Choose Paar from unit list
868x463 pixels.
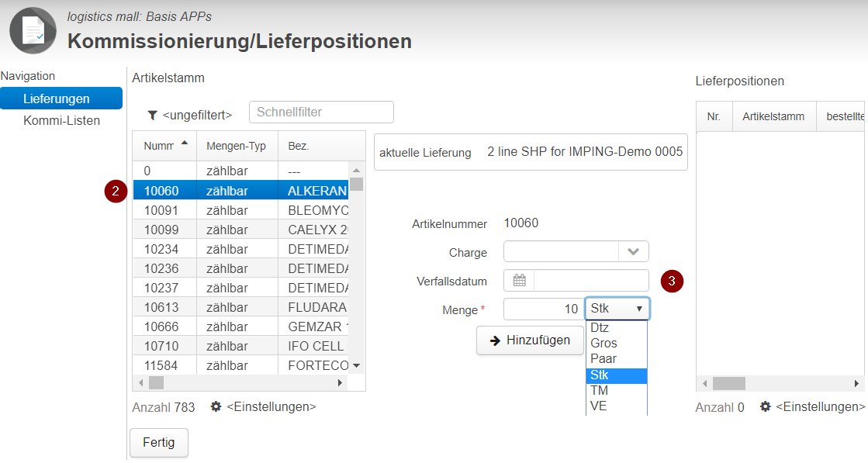(x=616, y=358)
